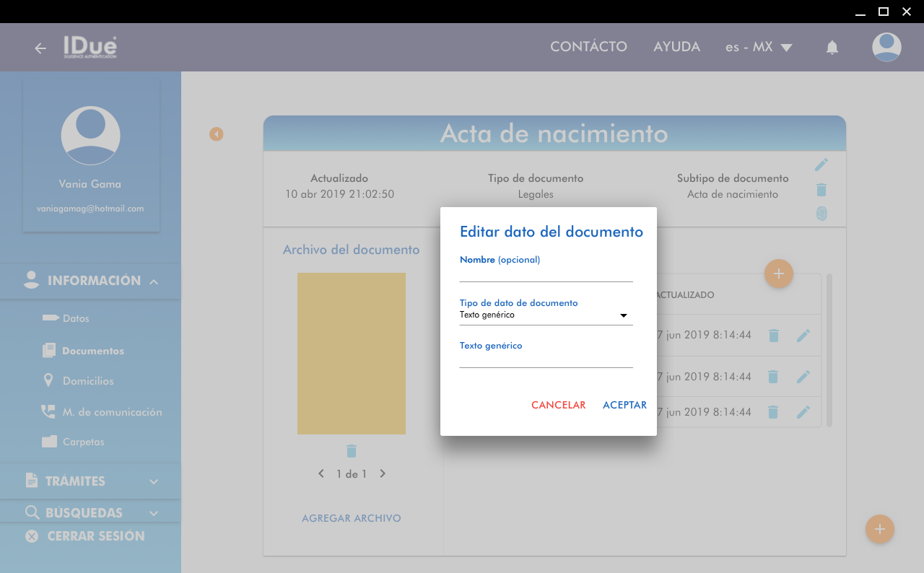Viewport: 924px width, 573px height.
Task: Click the data table vertical scrollbar
Action: click(x=829, y=350)
